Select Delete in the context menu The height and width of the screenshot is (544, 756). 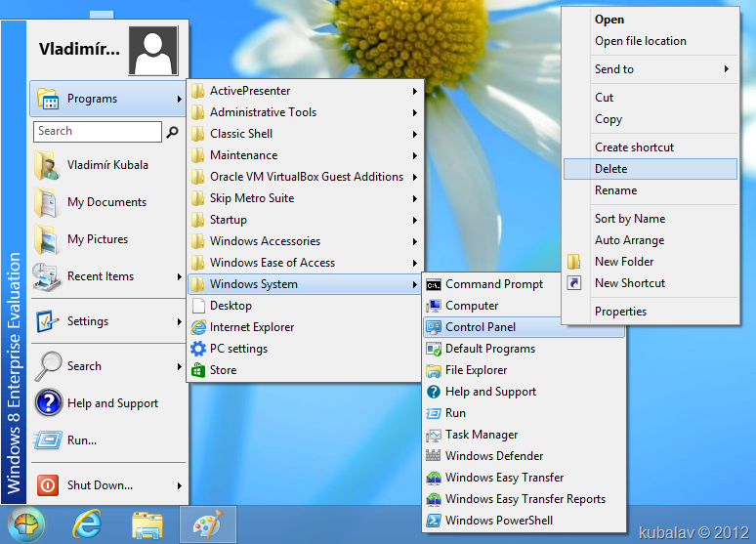tap(651, 169)
